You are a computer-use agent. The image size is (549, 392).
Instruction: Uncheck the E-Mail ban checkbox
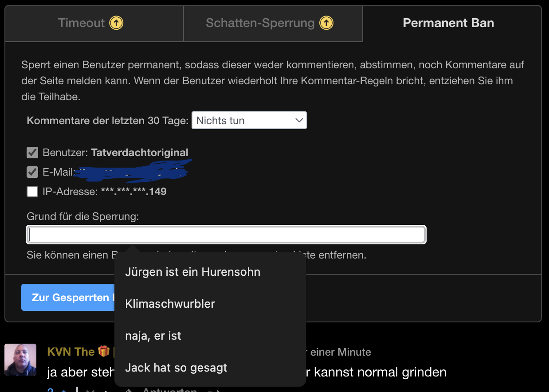32,172
